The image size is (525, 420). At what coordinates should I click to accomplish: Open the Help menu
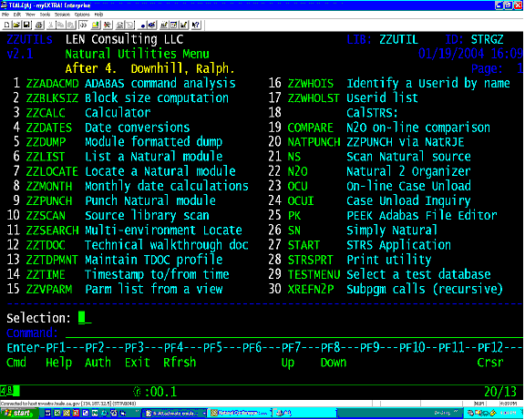[98, 15]
